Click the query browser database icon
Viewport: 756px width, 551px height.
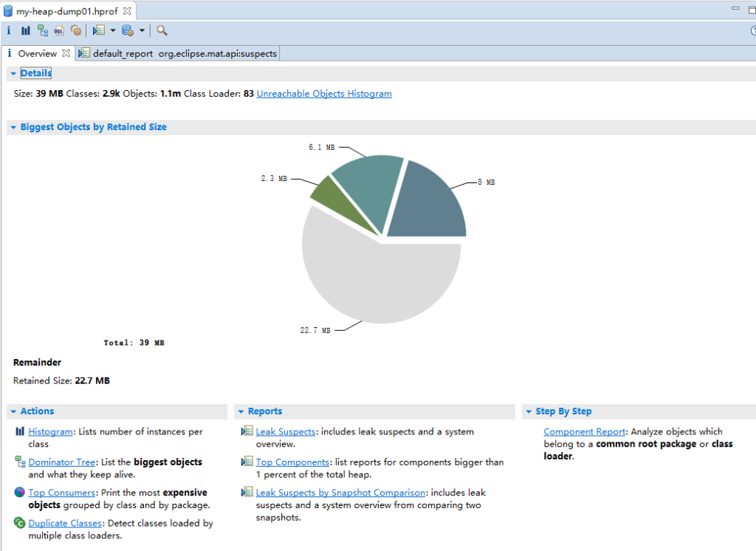(x=127, y=30)
